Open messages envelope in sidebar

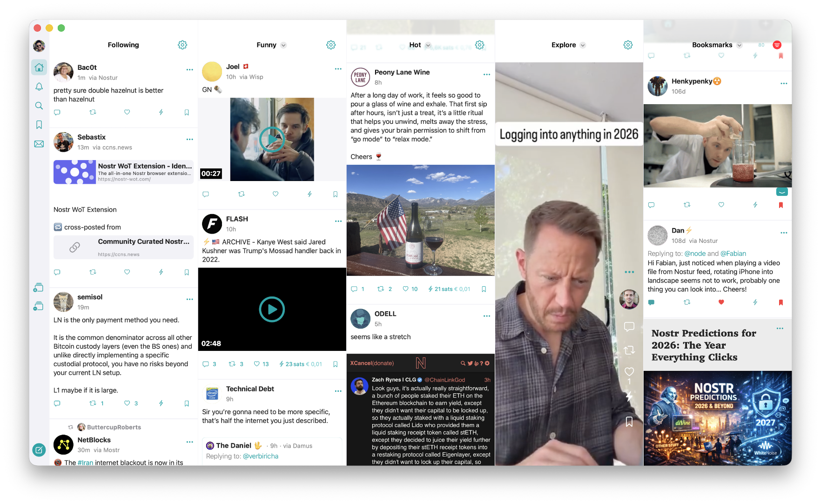click(x=39, y=144)
